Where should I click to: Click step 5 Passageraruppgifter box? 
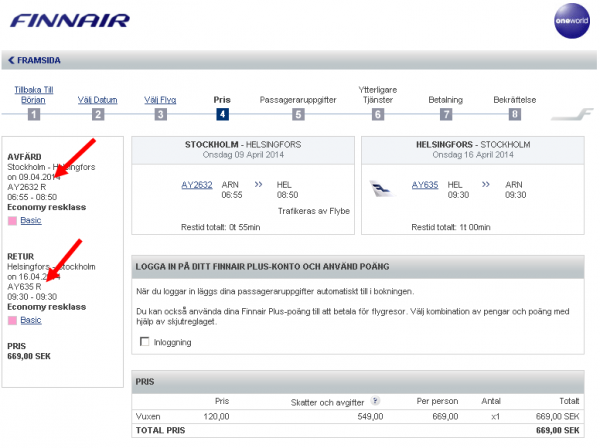coord(297,114)
